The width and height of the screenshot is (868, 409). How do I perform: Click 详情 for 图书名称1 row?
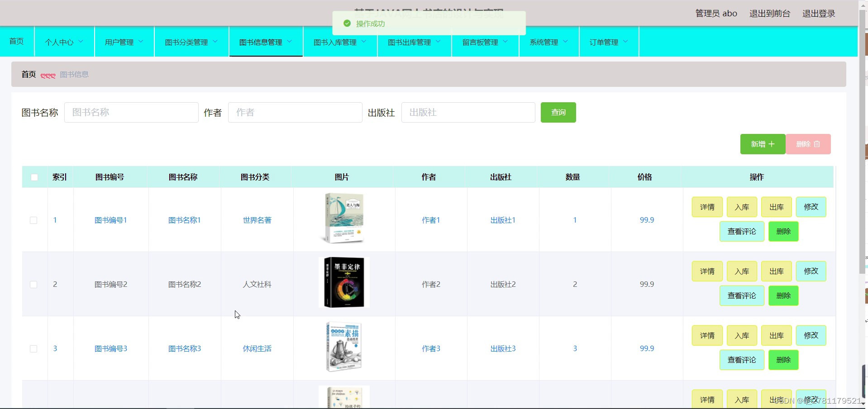point(707,207)
